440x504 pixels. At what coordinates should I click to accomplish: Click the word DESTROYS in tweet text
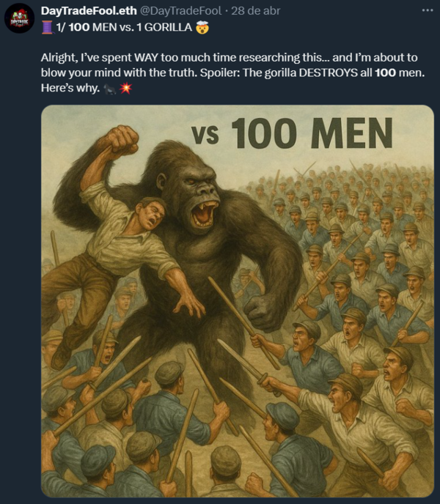329,73
